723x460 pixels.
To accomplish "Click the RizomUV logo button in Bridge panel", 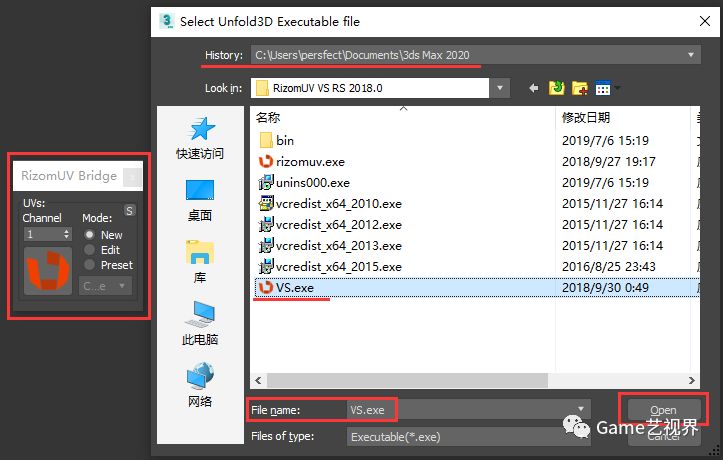I will [x=48, y=271].
